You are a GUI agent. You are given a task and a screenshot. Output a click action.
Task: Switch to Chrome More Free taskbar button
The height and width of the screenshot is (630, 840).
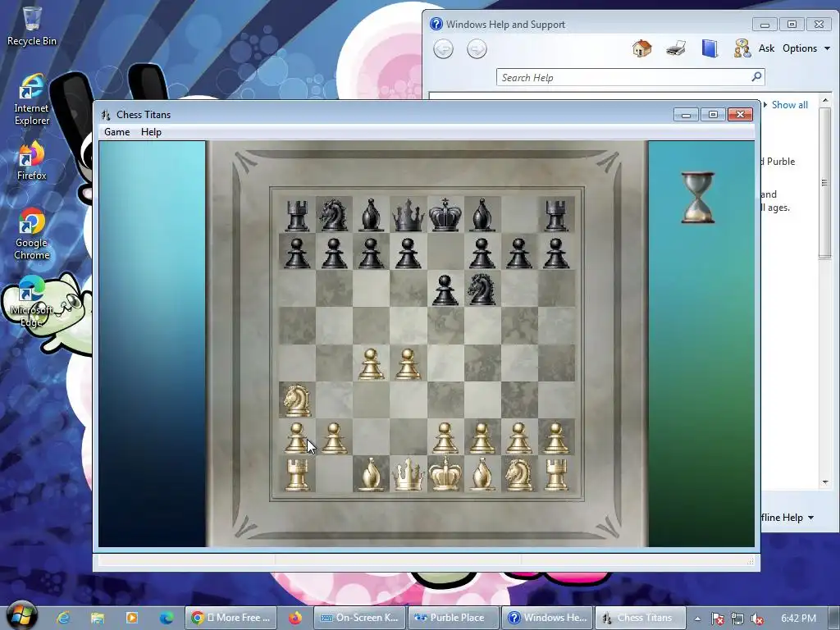tap(231, 618)
